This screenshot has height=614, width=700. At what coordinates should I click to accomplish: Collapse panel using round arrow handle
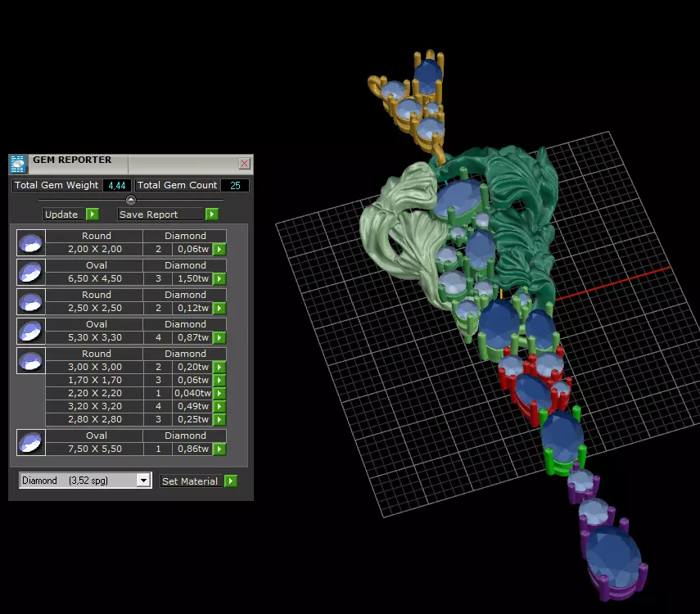point(130,200)
